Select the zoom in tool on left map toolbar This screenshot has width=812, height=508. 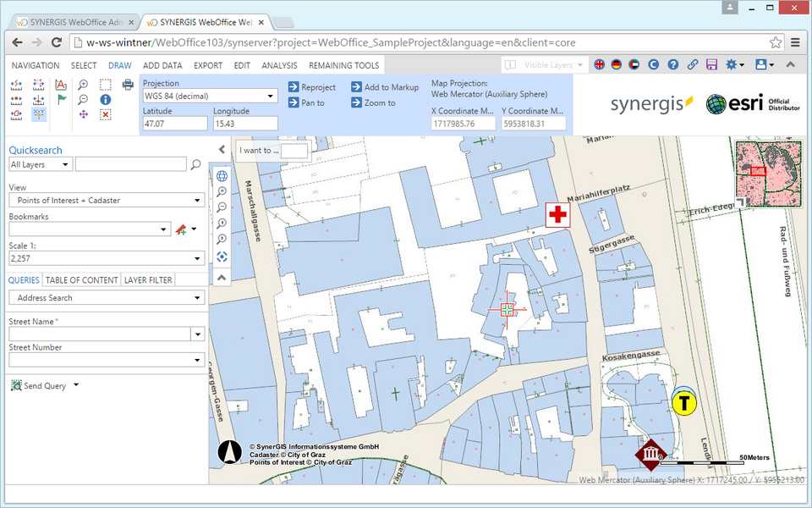tap(81, 85)
